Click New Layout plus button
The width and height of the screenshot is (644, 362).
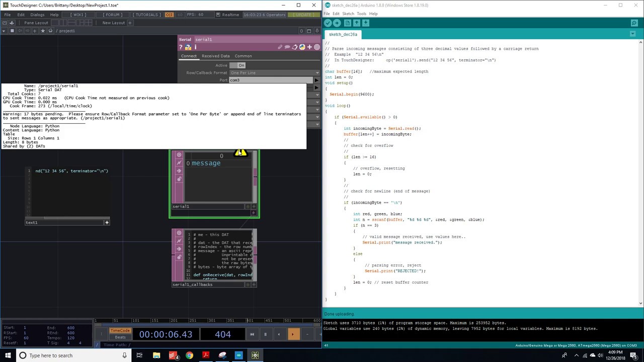pyautogui.click(x=130, y=23)
